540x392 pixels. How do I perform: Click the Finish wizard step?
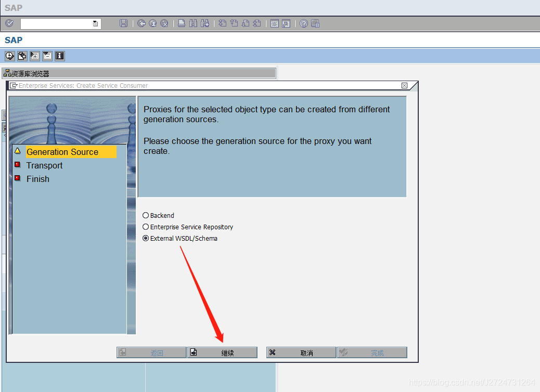coord(38,179)
